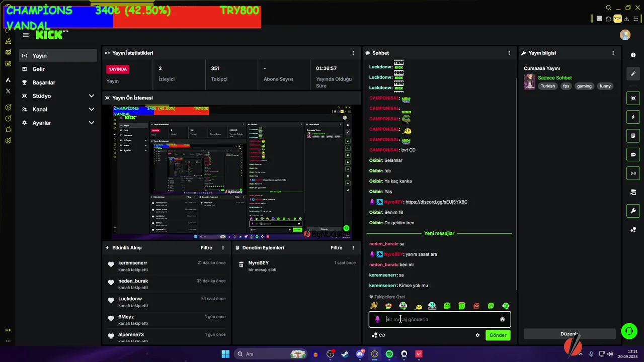Click the infinity icon below chat input
Viewport: 644px width, 362px height.
coord(382,335)
